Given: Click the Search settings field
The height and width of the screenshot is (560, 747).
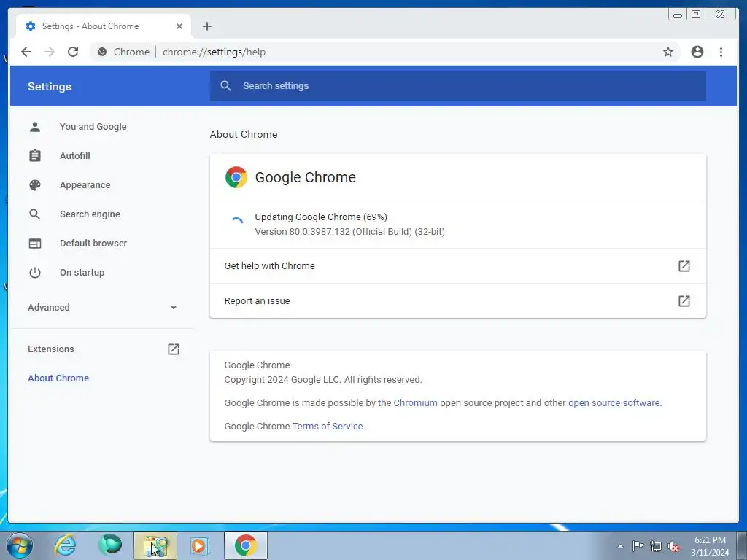Looking at the screenshot, I should click(457, 86).
